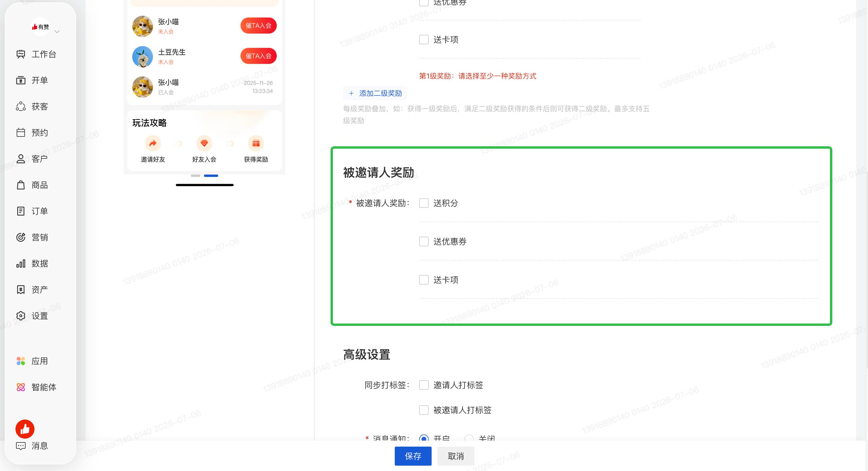Select the 关闭 radio for 消息通知

click(469, 439)
